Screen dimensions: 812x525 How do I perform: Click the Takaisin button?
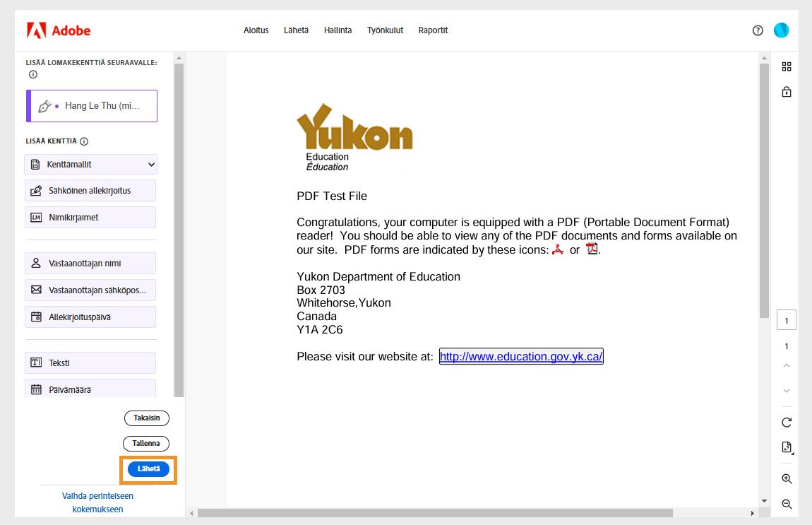click(147, 418)
